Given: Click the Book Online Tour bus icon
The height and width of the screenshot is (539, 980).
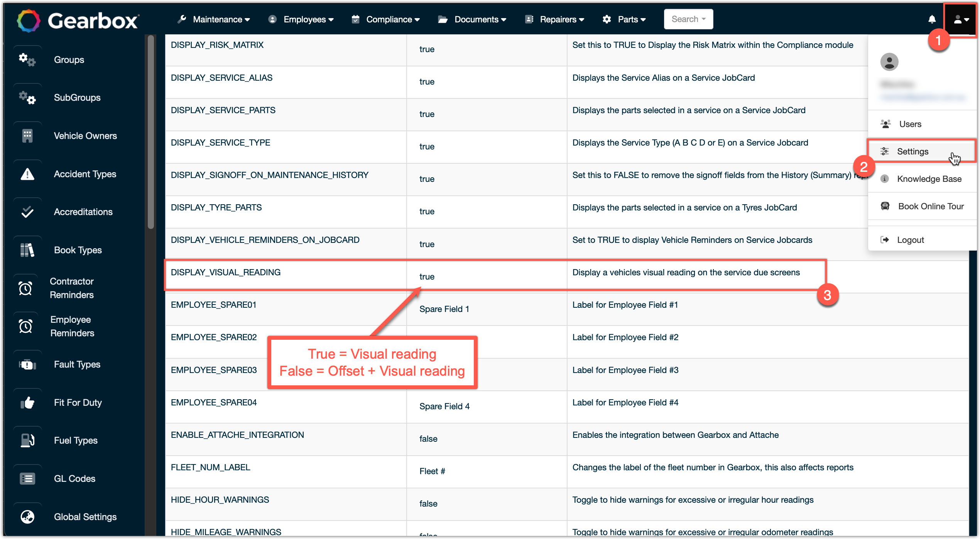Looking at the screenshot, I should coord(885,206).
